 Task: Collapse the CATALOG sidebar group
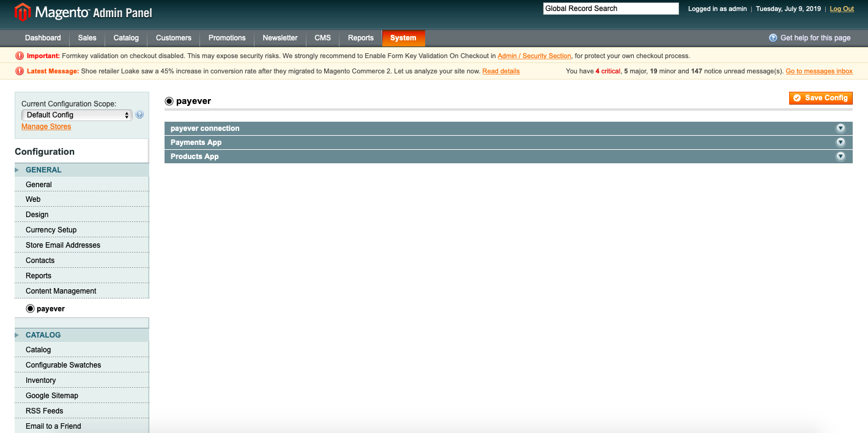(81, 335)
